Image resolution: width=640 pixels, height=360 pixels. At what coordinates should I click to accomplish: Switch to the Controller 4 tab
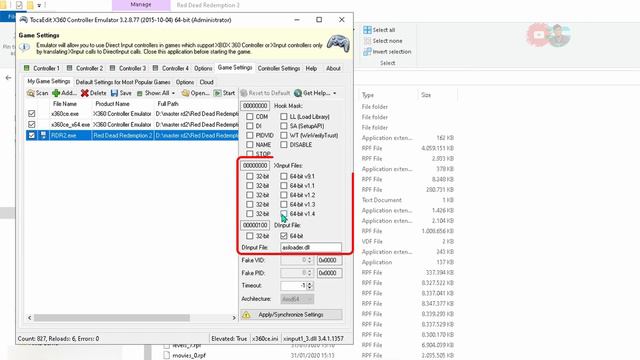point(171,68)
